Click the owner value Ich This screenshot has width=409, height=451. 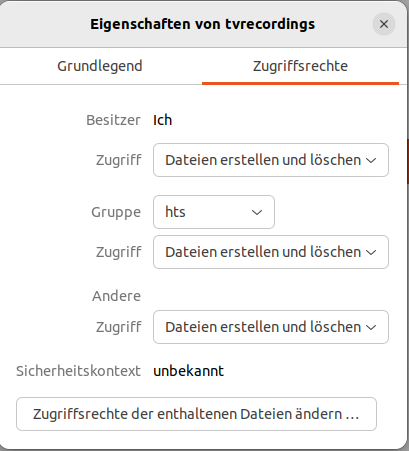point(163,120)
